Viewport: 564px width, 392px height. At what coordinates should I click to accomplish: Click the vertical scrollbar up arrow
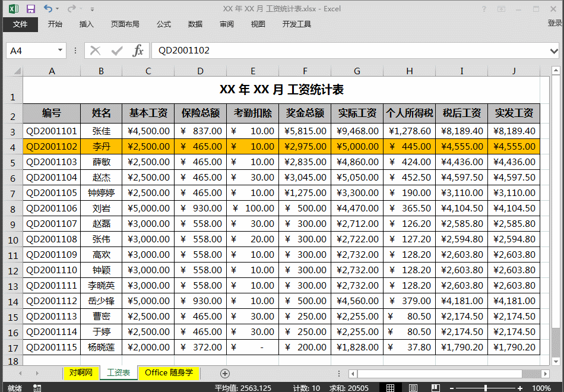pyautogui.click(x=556, y=70)
